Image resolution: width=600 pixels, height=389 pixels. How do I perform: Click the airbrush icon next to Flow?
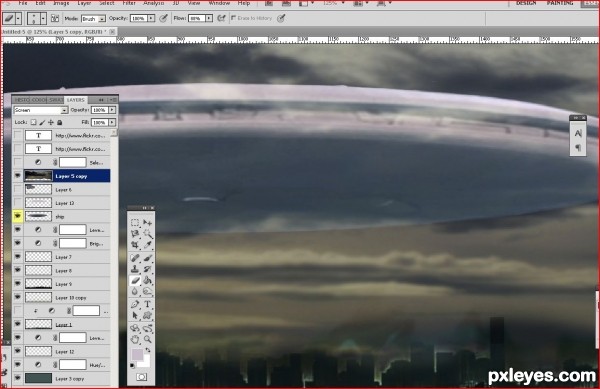pyautogui.click(x=221, y=18)
